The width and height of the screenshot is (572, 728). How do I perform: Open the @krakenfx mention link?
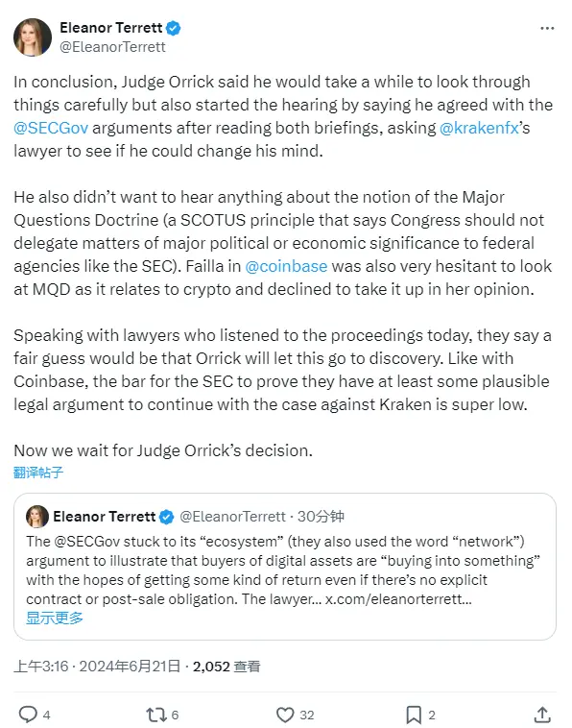coord(479,128)
